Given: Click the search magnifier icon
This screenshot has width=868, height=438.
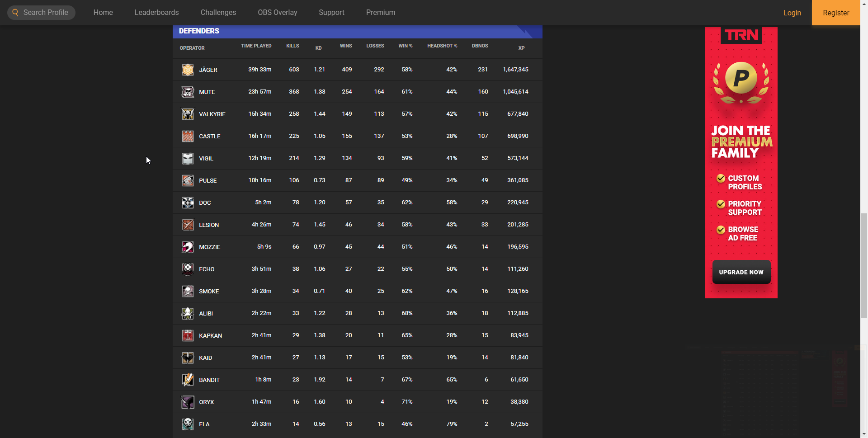Looking at the screenshot, I should point(15,13).
